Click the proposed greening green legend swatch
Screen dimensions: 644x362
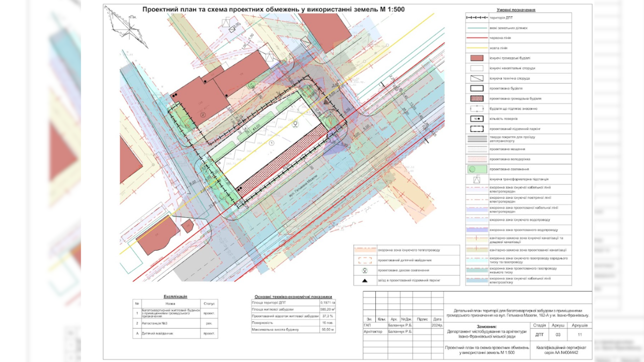click(x=477, y=169)
